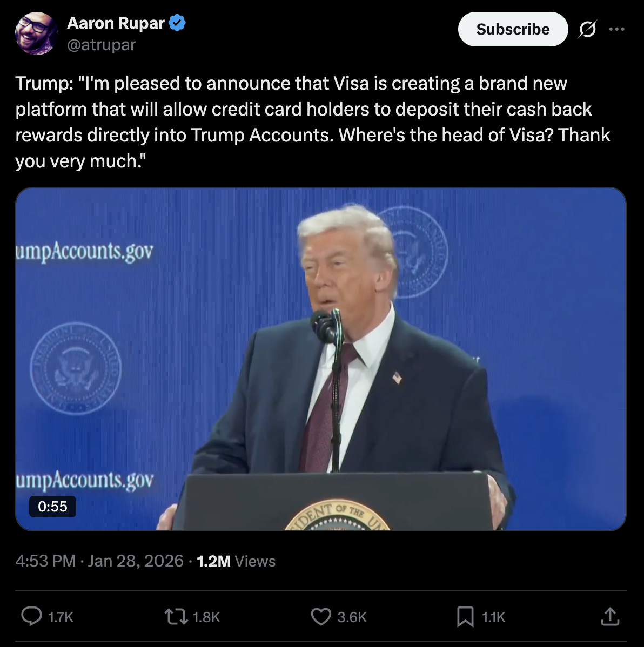Click the Subscribe button

coord(513,29)
